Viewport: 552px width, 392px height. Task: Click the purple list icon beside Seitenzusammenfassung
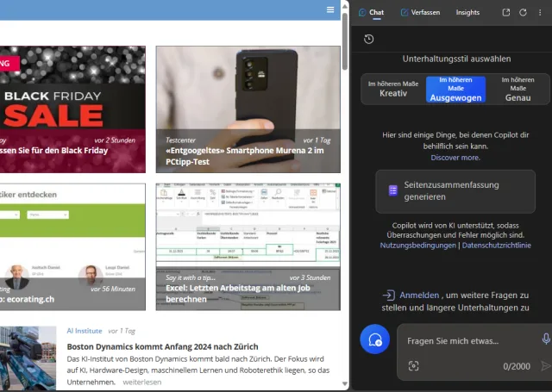393,190
